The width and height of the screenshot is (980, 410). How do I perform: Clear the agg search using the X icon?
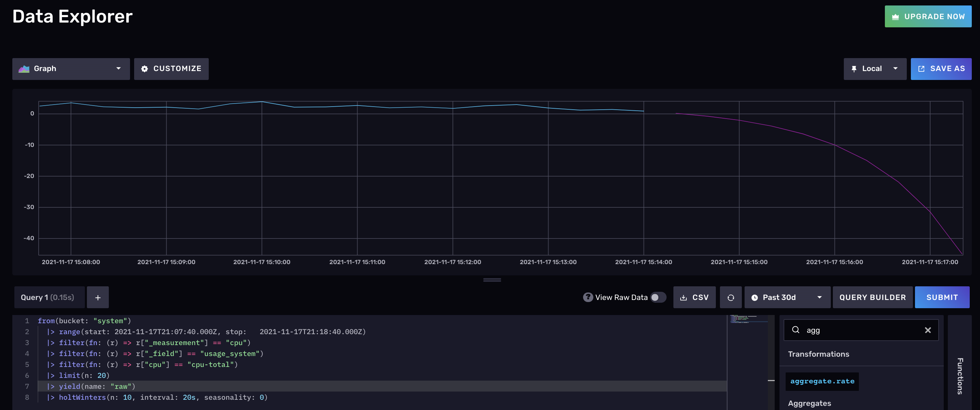tap(928, 330)
